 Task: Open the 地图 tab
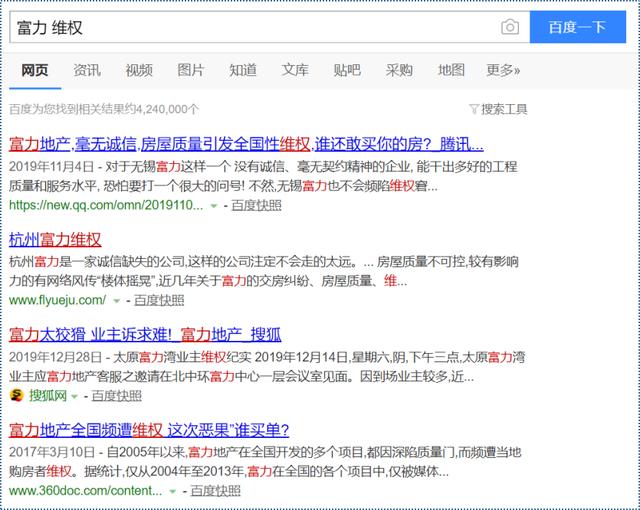point(451,70)
